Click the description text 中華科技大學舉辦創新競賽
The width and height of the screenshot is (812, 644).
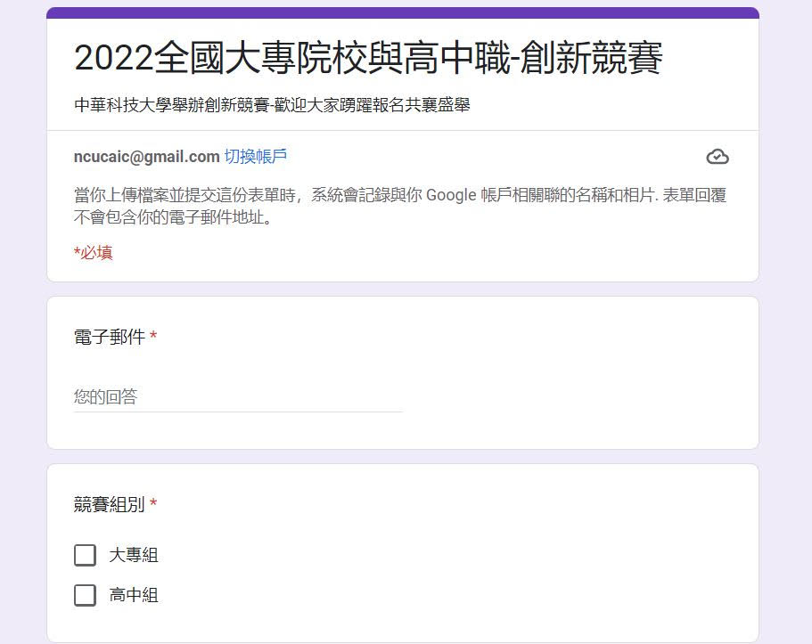tap(171, 105)
